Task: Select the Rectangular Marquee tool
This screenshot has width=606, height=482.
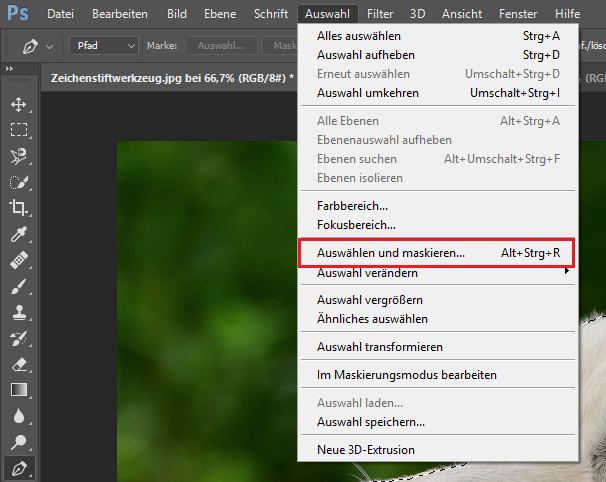Action: click(18, 130)
